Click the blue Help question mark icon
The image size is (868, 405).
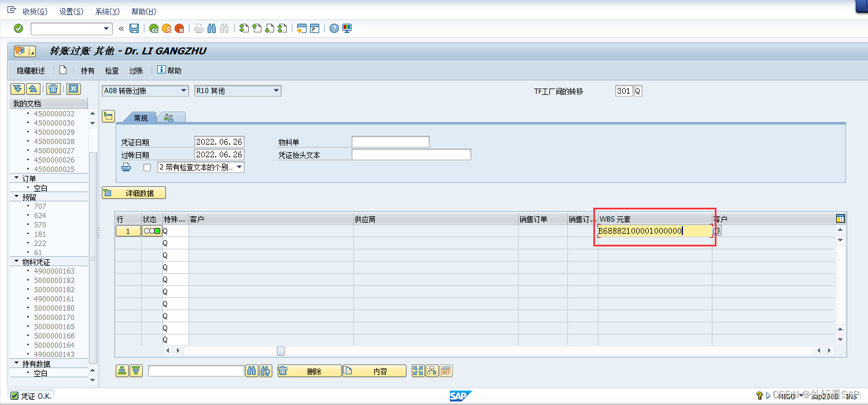(x=334, y=28)
